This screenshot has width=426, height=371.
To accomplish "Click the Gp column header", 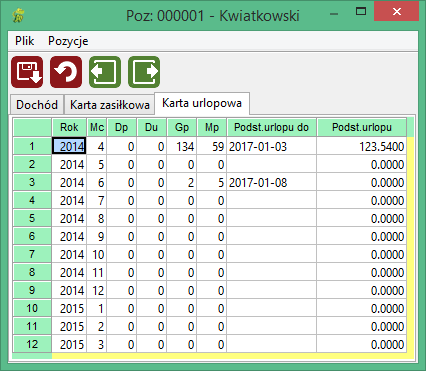I will (182, 127).
